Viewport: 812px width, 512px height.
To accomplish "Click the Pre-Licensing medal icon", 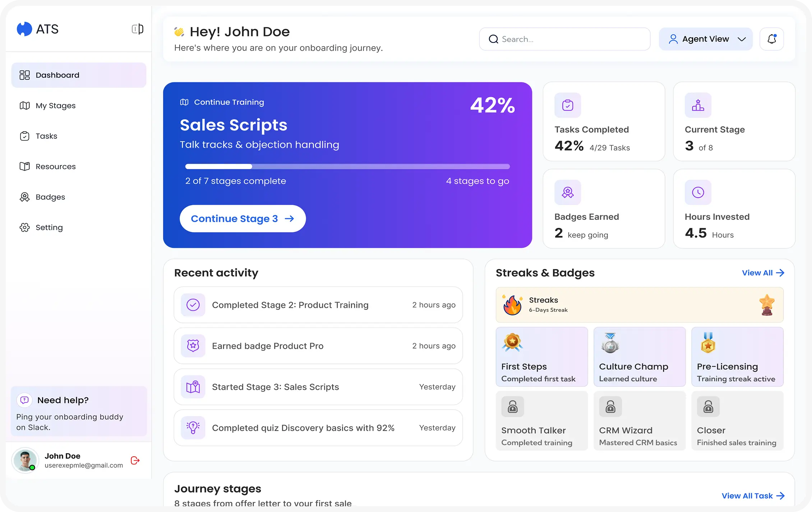I will [708, 343].
